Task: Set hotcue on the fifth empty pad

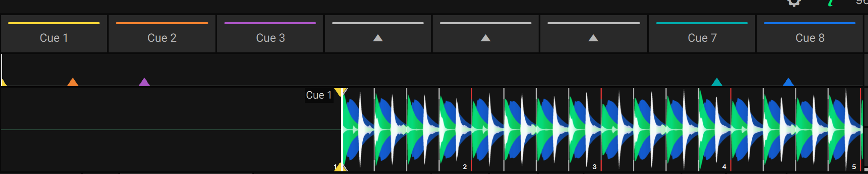Action: point(486,34)
